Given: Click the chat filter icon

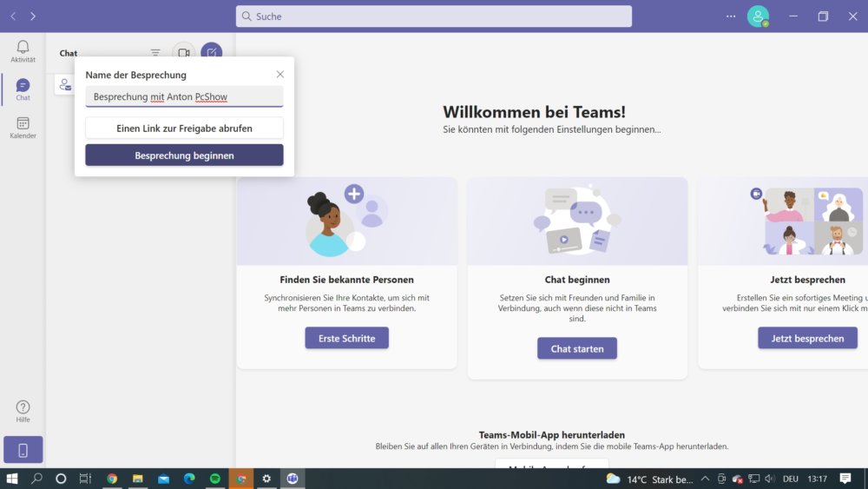Looking at the screenshot, I should pyautogui.click(x=155, y=53).
